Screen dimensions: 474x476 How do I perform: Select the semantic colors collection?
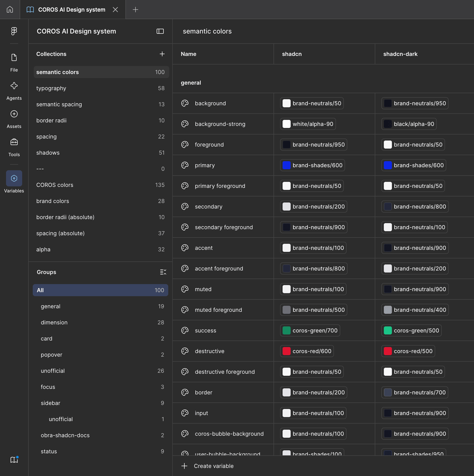pos(101,72)
